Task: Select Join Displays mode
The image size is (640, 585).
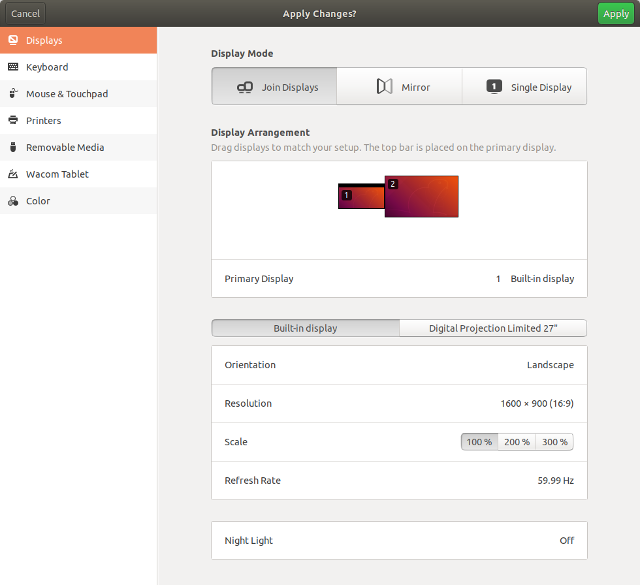Action: tap(275, 87)
